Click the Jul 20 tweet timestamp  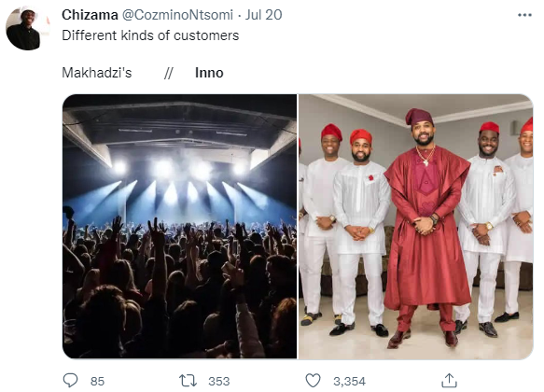(x=264, y=15)
